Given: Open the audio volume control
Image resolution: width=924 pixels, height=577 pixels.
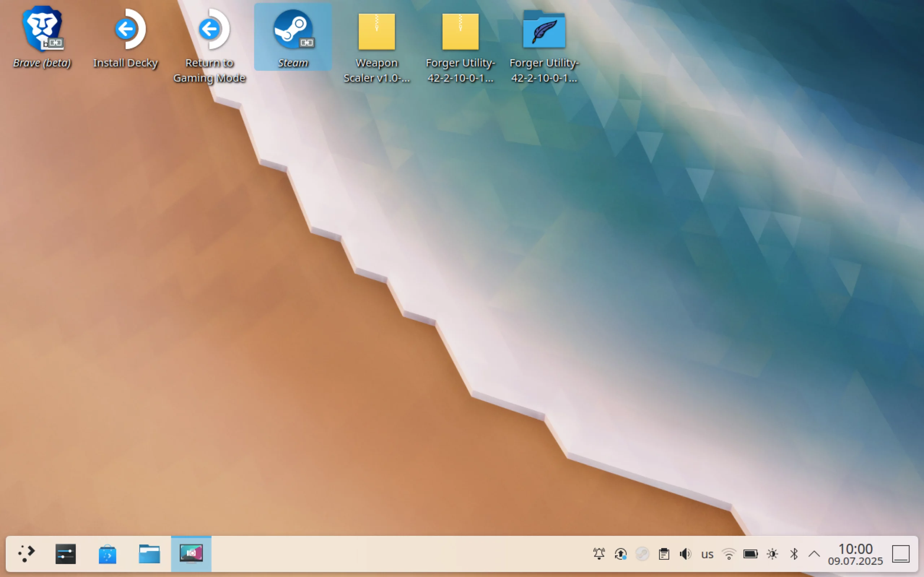Looking at the screenshot, I should [685, 554].
